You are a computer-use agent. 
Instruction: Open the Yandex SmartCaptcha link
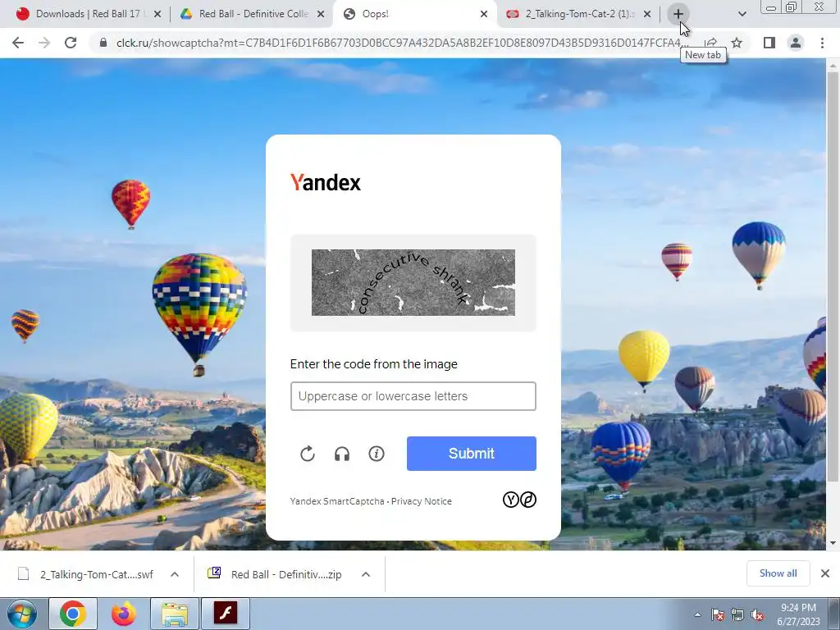(x=337, y=501)
